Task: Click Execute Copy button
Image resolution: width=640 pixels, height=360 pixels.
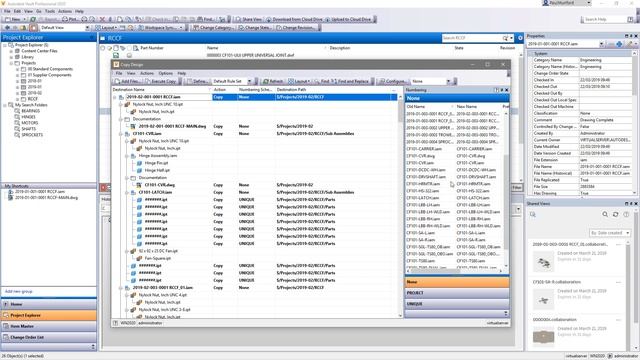Action: tap(161, 81)
